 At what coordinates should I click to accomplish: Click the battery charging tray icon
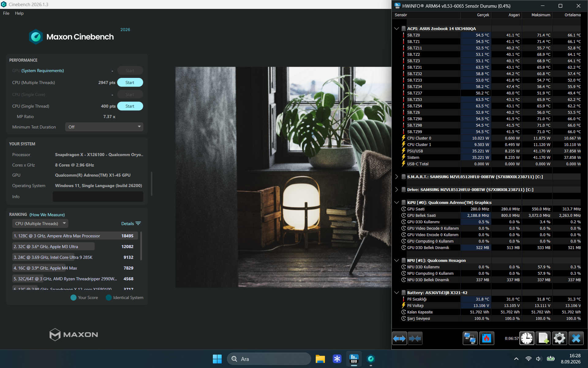pos(551,359)
